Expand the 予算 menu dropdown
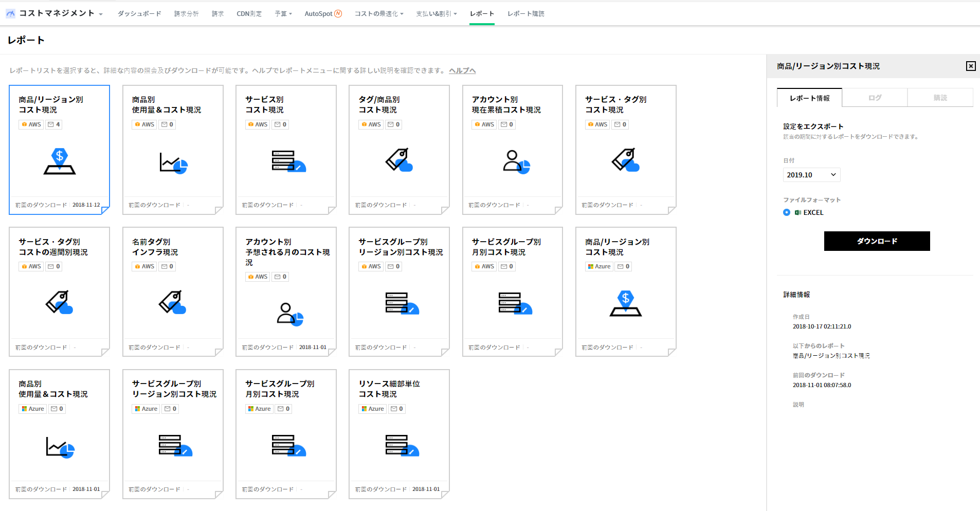This screenshot has height=511, width=980. (x=283, y=14)
